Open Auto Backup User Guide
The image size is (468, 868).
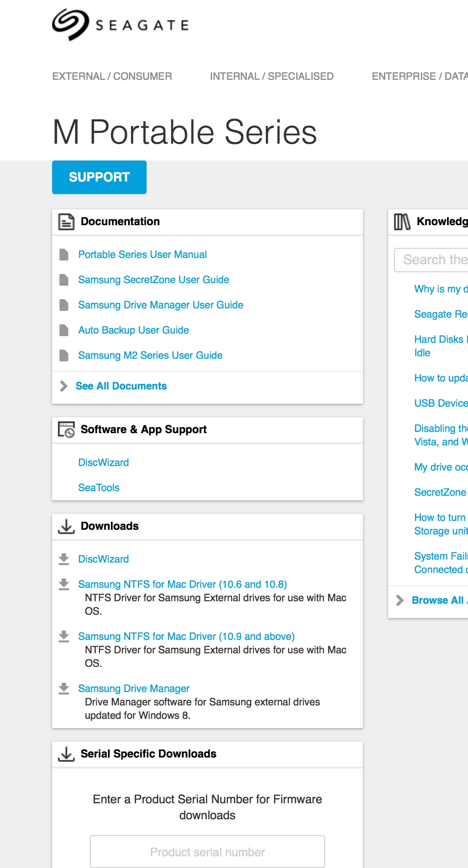[x=134, y=330]
